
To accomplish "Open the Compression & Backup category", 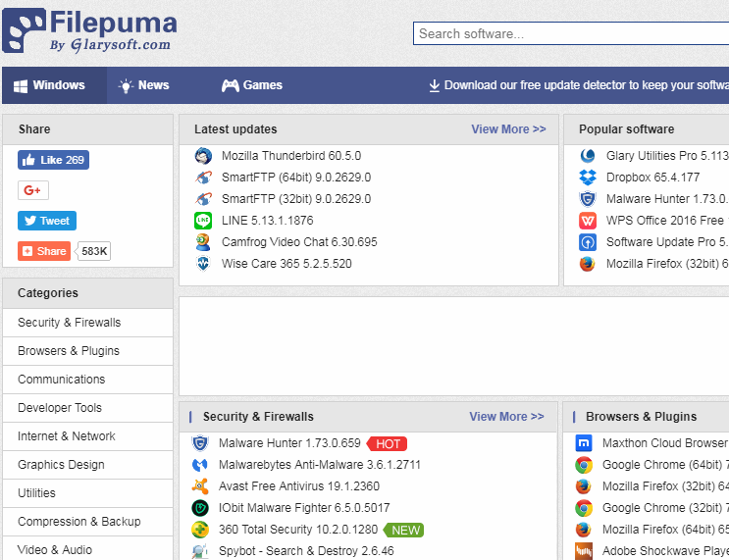I will pyautogui.click(x=88, y=522).
